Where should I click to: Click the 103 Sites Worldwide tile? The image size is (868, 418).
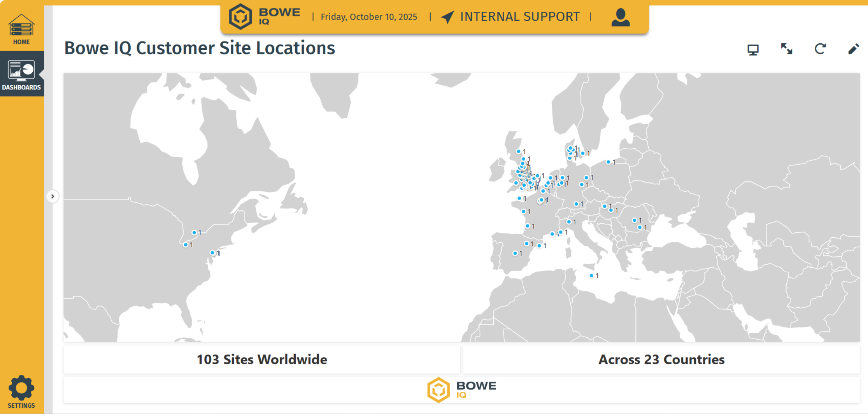tap(261, 359)
